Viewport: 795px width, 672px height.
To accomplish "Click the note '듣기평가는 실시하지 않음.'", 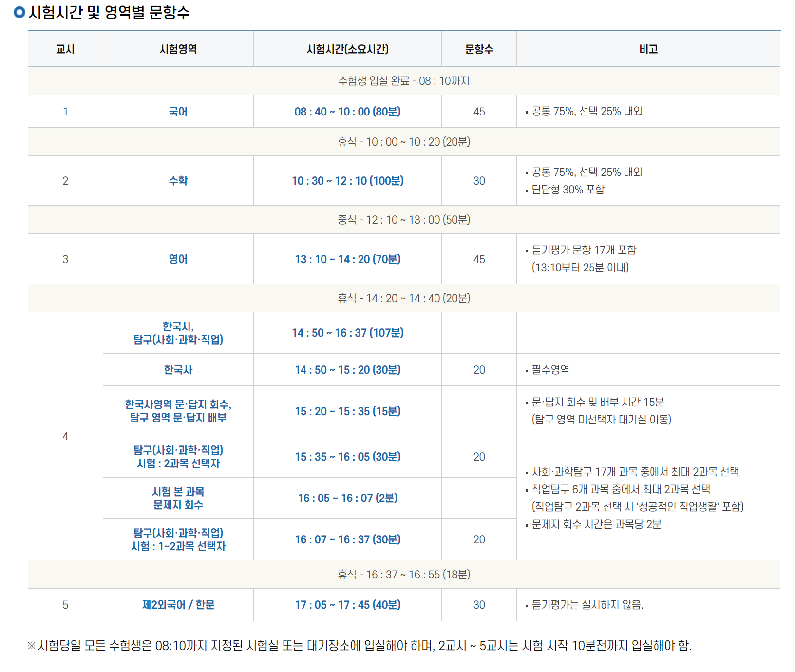I will pyautogui.click(x=587, y=605).
